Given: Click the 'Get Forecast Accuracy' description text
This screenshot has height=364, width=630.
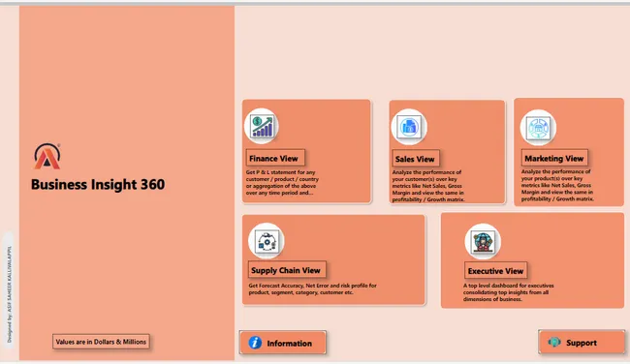Looking at the screenshot, I should click(313, 288).
